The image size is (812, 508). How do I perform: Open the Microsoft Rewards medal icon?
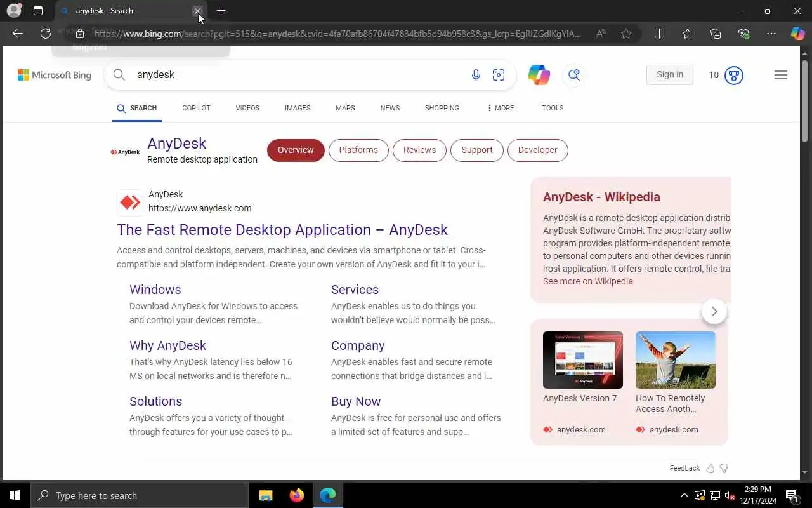pyautogui.click(x=734, y=75)
